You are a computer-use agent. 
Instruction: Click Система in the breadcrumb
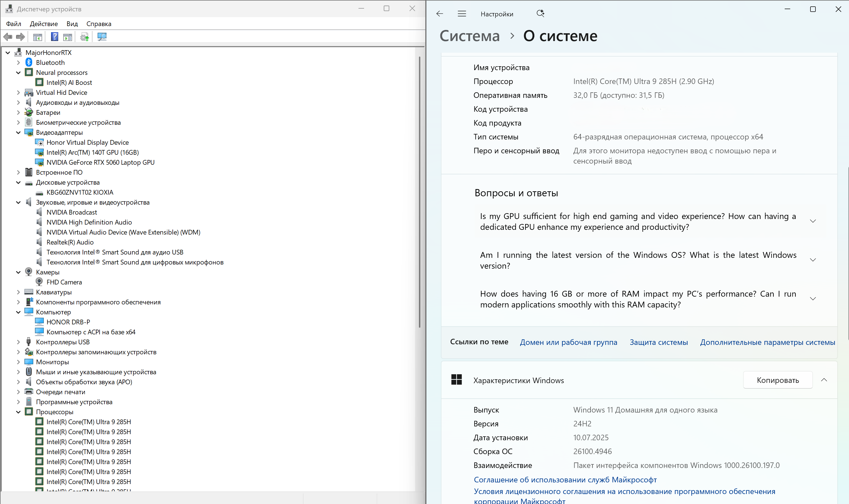tap(469, 36)
